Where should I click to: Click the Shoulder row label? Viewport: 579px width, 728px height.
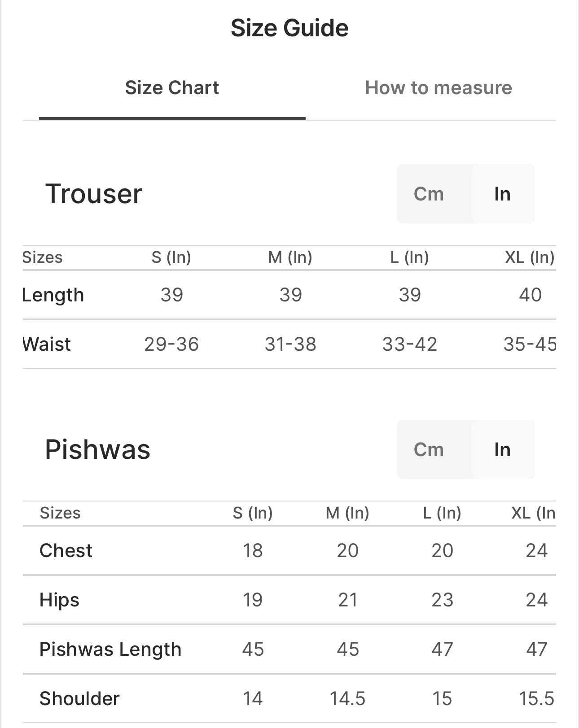coord(79,699)
